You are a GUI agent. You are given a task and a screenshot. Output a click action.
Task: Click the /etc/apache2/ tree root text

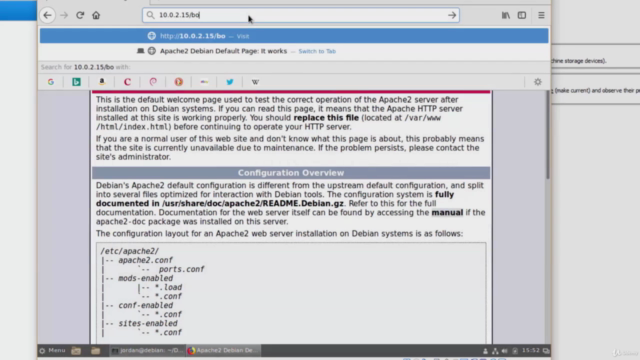tap(129, 251)
